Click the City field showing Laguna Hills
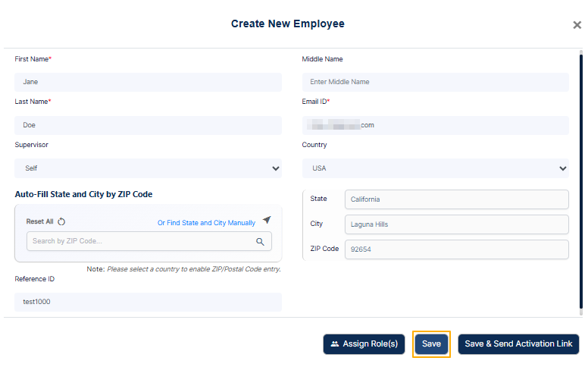Screen dimensions: 588x367 click(x=457, y=224)
